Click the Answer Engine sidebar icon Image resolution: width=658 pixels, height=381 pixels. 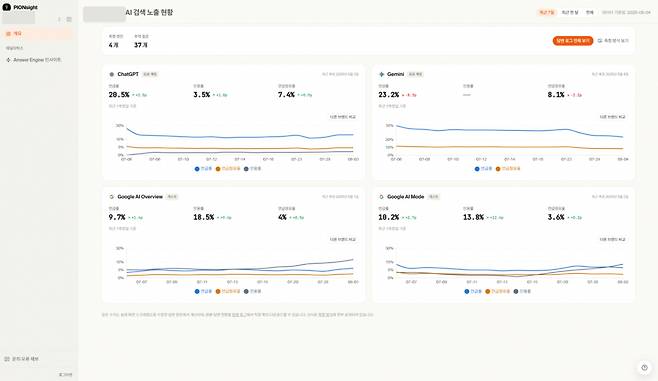tap(8, 60)
